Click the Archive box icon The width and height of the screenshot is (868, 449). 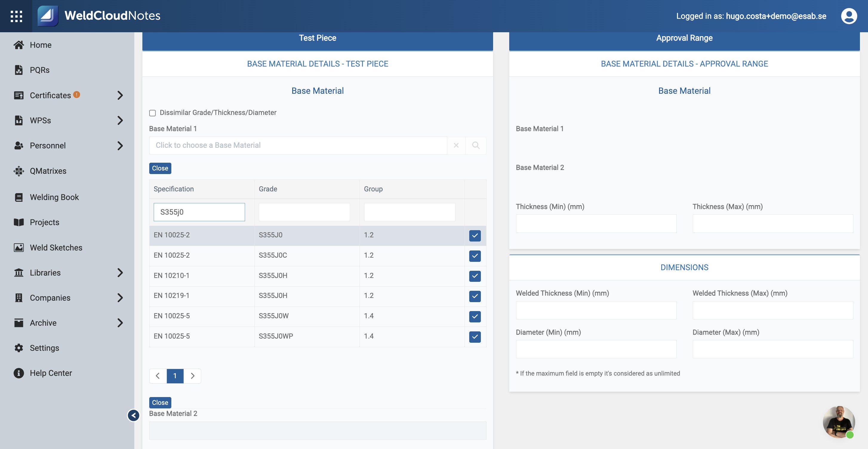coord(19,323)
